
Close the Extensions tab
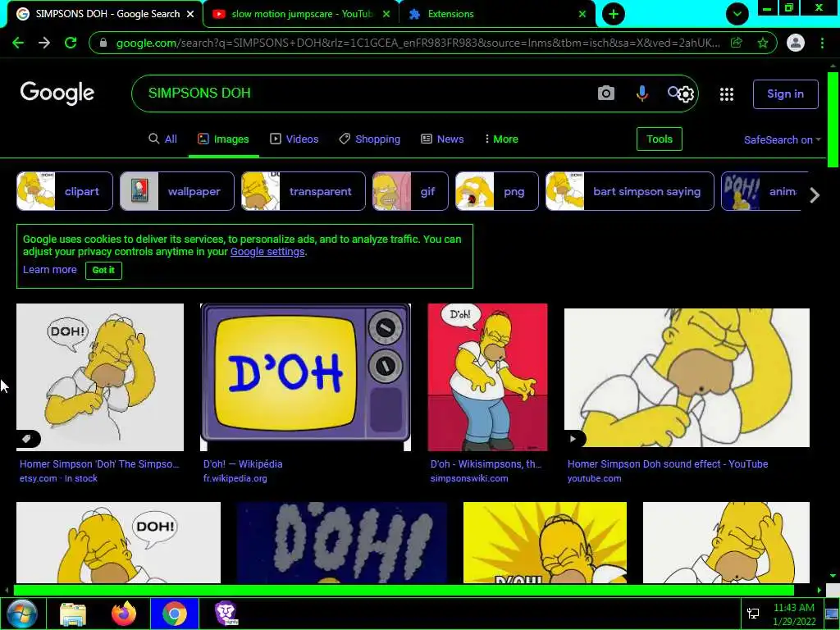coord(582,14)
